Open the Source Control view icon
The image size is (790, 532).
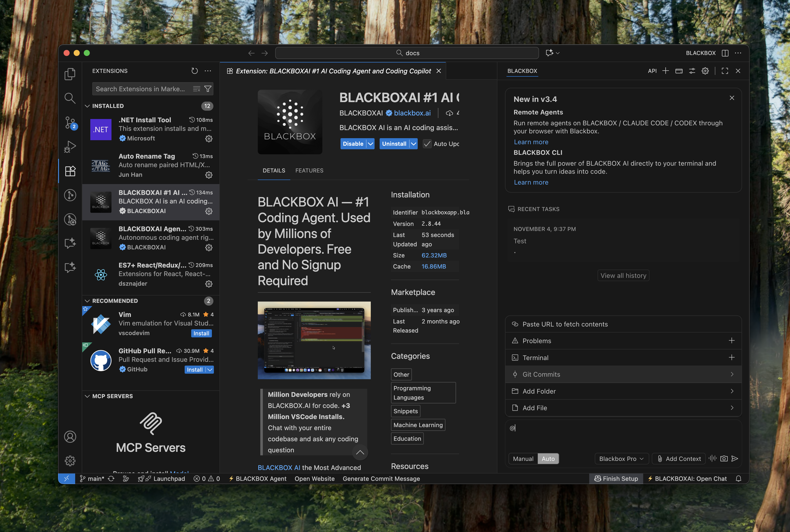pos(70,123)
